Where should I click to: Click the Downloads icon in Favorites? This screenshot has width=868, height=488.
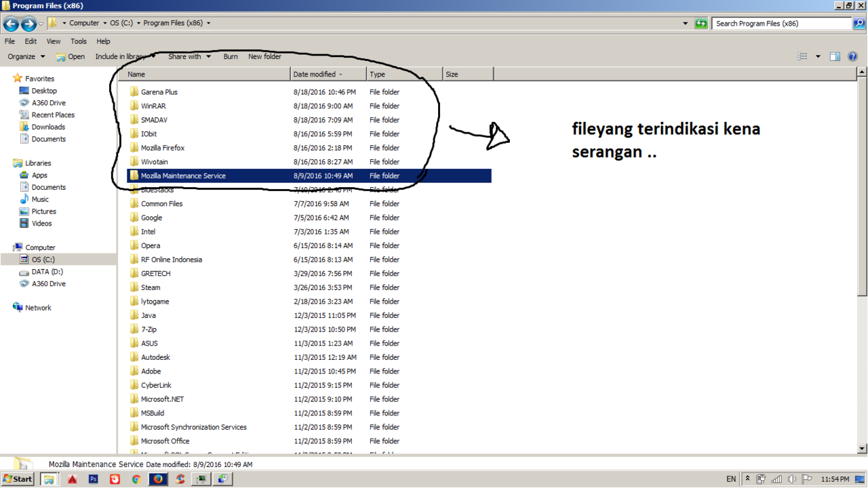pyautogui.click(x=24, y=127)
